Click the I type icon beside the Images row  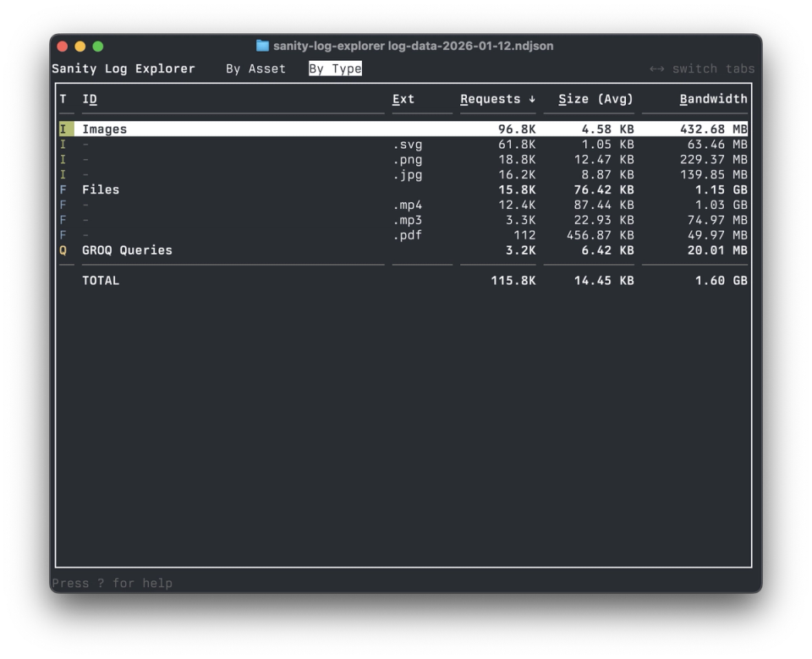(x=63, y=129)
